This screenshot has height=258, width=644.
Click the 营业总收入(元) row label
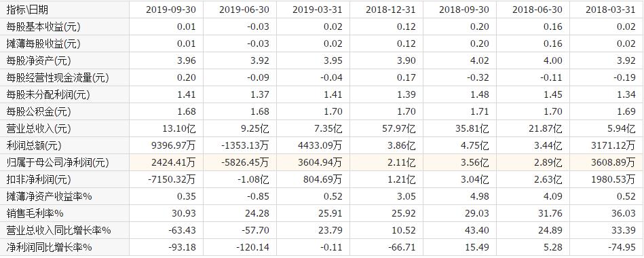pos(39,128)
